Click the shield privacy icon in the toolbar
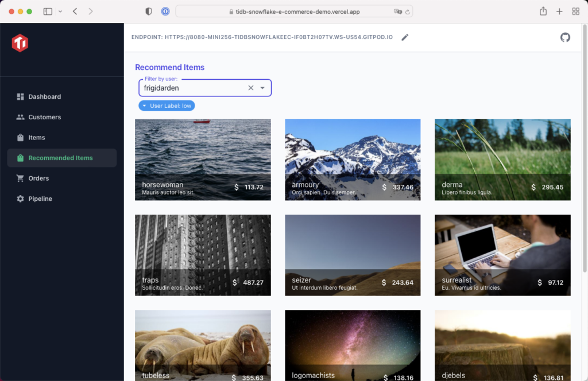Screen dimensions: 588x381 click(x=148, y=11)
